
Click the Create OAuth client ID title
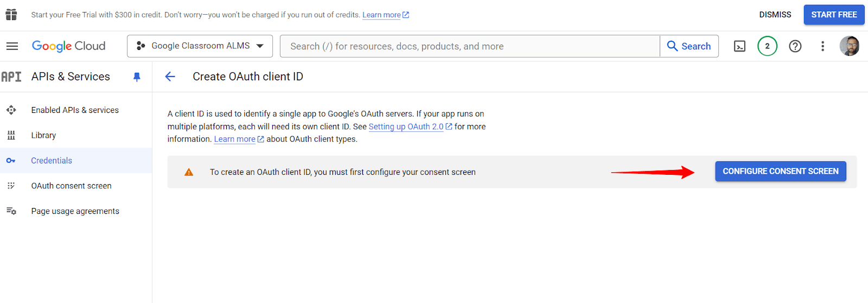tap(248, 77)
